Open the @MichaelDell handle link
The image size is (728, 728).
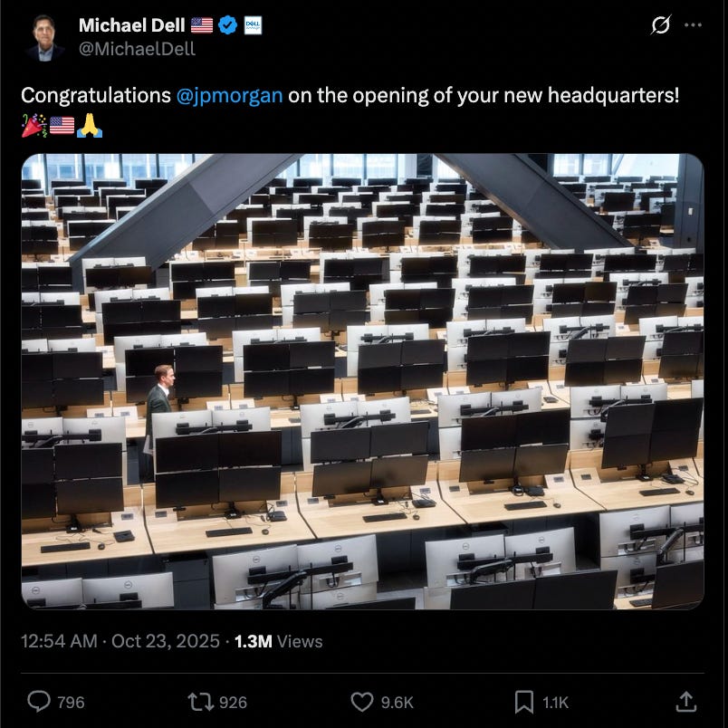(137, 49)
